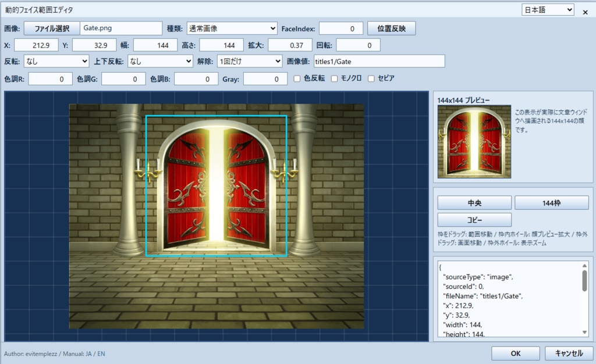Click the JSON scrollbar up arrow

tap(584, 266)
